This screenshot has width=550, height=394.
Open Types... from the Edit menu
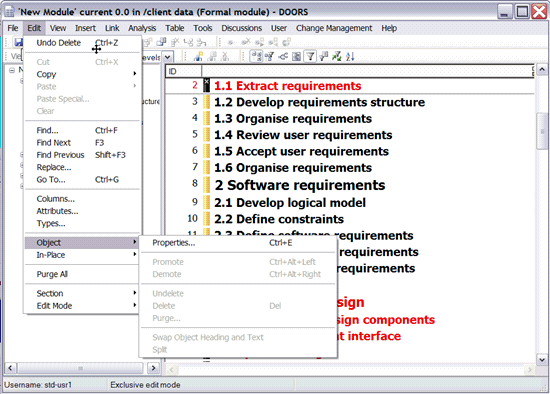pos(82,223)
